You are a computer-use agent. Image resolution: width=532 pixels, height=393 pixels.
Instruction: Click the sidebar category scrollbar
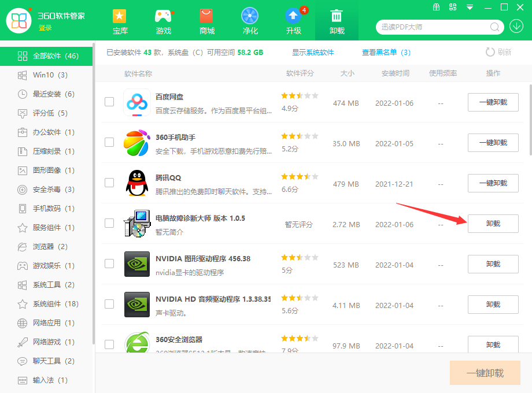click(x=93, y=193)
